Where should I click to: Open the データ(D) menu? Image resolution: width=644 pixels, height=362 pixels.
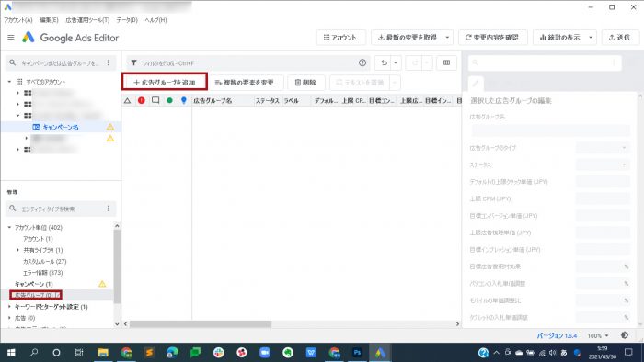127,20
